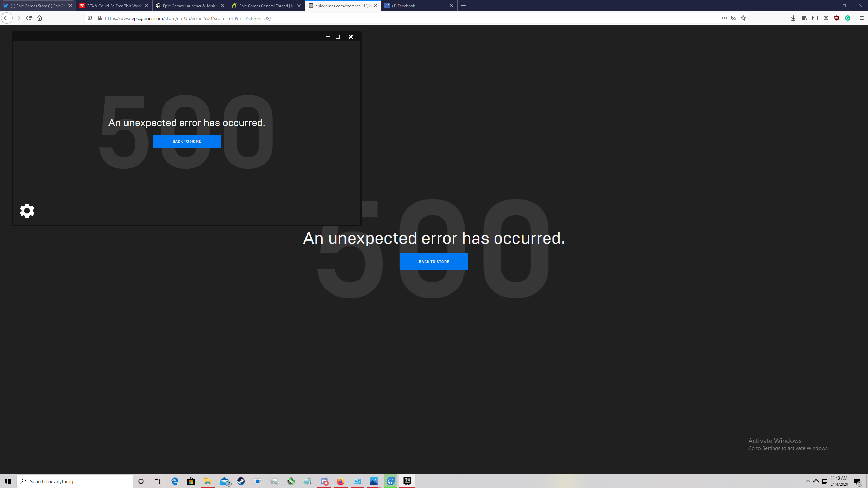This screenshot has width=868, height=488.
Task: Open the uBlock Origin extension
Action: click(837, 18)
